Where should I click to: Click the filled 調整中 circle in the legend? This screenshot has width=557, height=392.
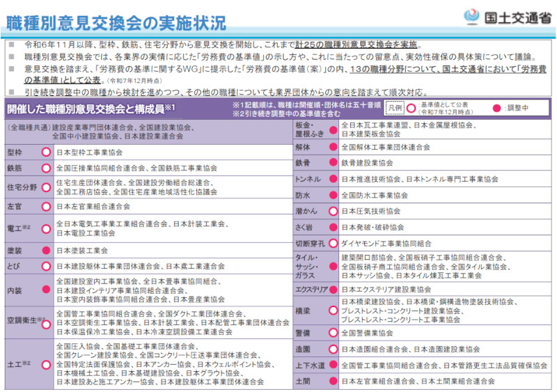coord(497,109)
